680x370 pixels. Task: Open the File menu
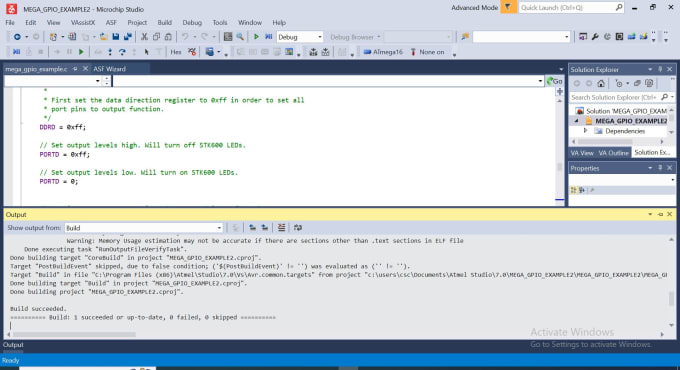(x=10, y=23)
